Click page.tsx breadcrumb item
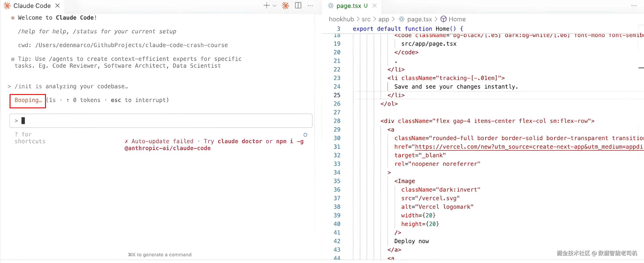The height and width of the screenshot is (263, 644). [x=419, y=19]
